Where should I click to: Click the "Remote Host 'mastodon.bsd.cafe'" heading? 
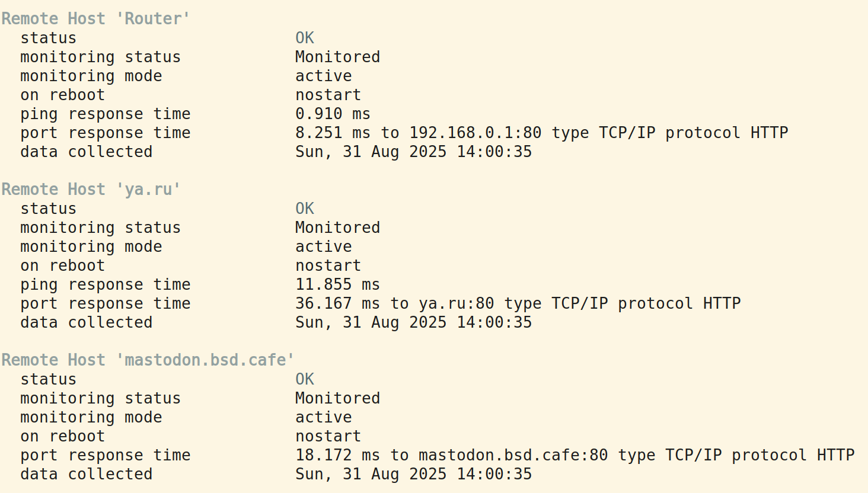click(x=148, y=360)
